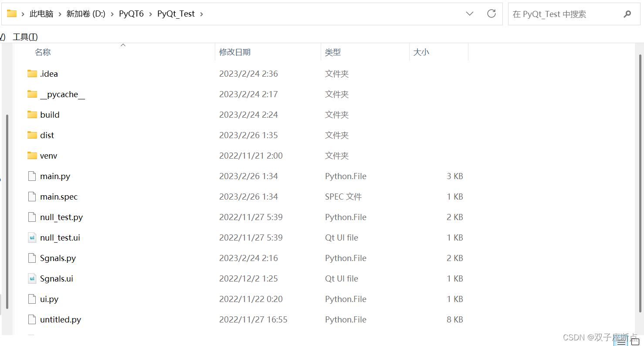Click 8 KB size of untitled.py
The image size is (644, 346).
[455, 319]
